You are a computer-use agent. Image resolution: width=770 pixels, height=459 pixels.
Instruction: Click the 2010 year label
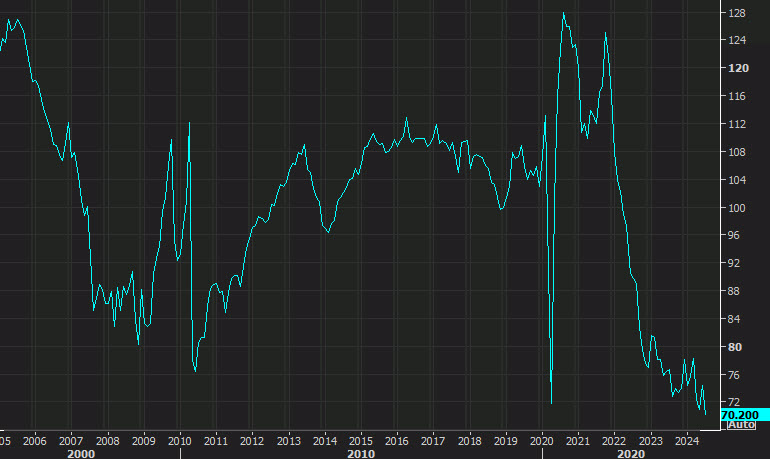pyautogui.click(x=180, y=441)
